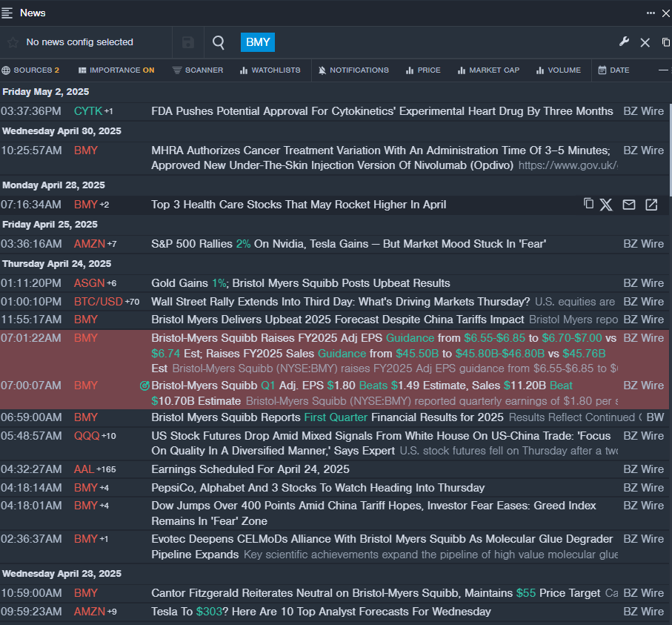This screenshot has width=672, height=625.
Task: Star the current news config as favorite
Action: (x=13, y=42)
